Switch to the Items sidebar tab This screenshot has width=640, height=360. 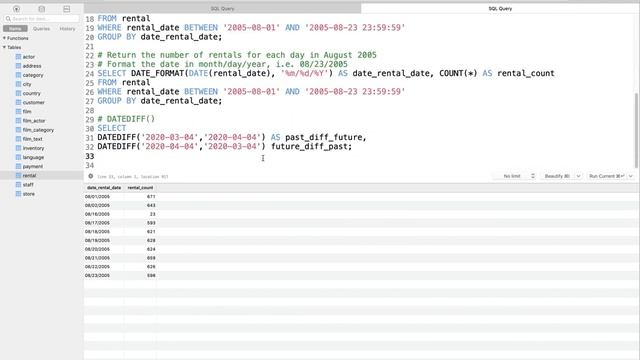coord(16,29)
